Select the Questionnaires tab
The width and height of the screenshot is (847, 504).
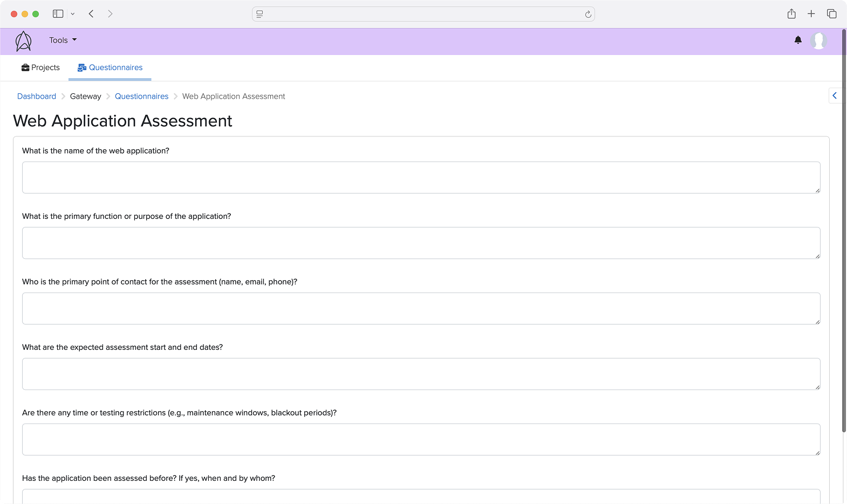(x=110, y=67)
